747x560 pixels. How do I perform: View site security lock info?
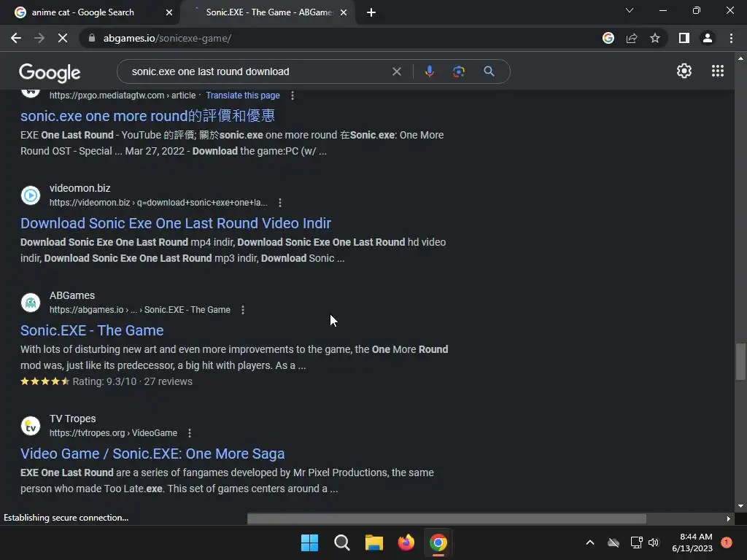[92, 38]
